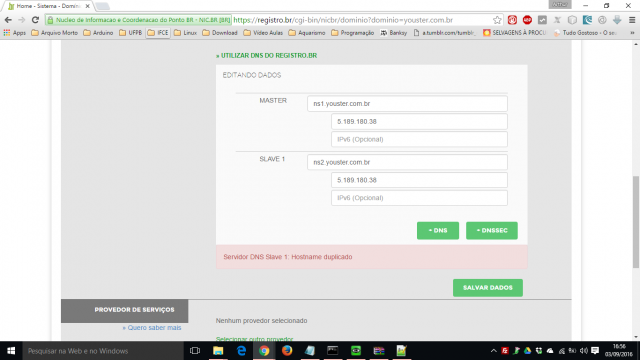The width and height of the screenshot is (640, 360).
Task: Open the Linux bookmarks folder
Action: 185,33
